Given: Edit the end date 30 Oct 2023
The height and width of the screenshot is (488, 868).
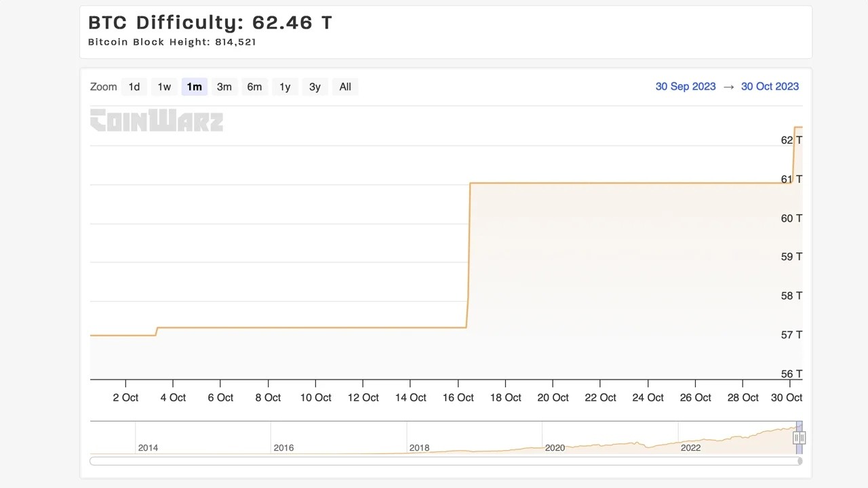Looking at the screenshot, I should coord(770,86).
